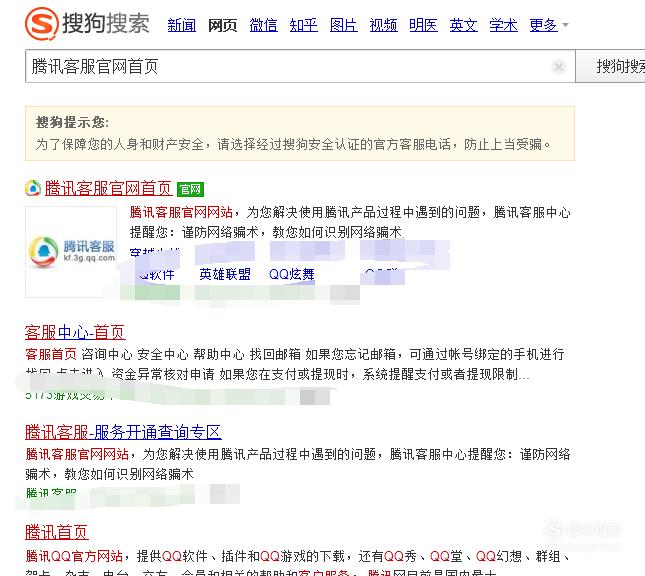The width and height of the screenshot is (645, 576).
Task: Click the 搜狗搜索 search button
Action: (x=610, y=66)
